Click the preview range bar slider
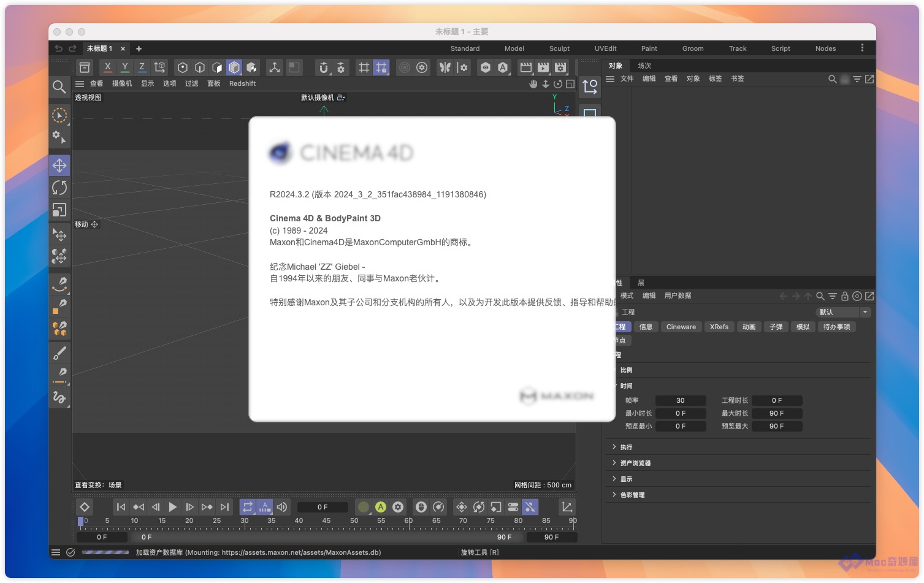The image size is (924, 583). pos(327,537)
